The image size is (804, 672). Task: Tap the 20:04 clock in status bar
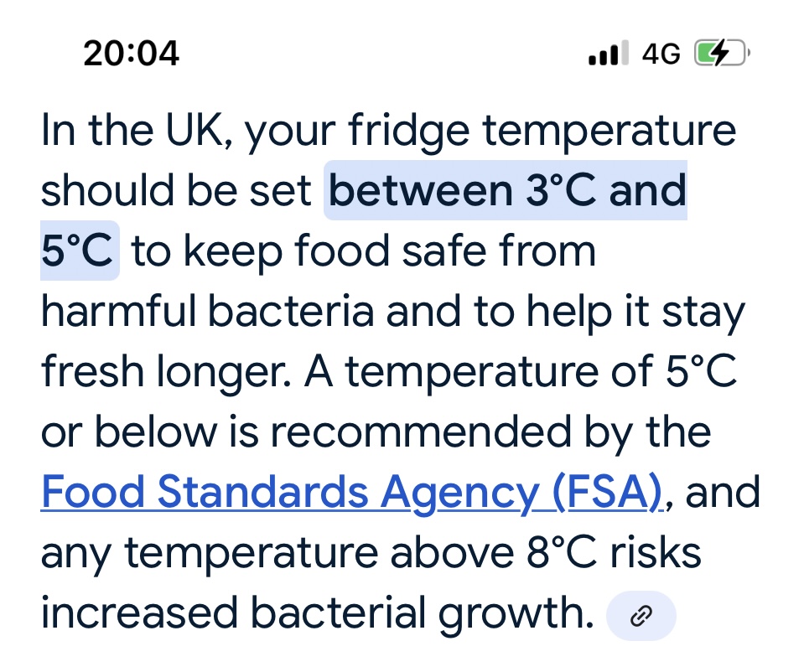132,54
